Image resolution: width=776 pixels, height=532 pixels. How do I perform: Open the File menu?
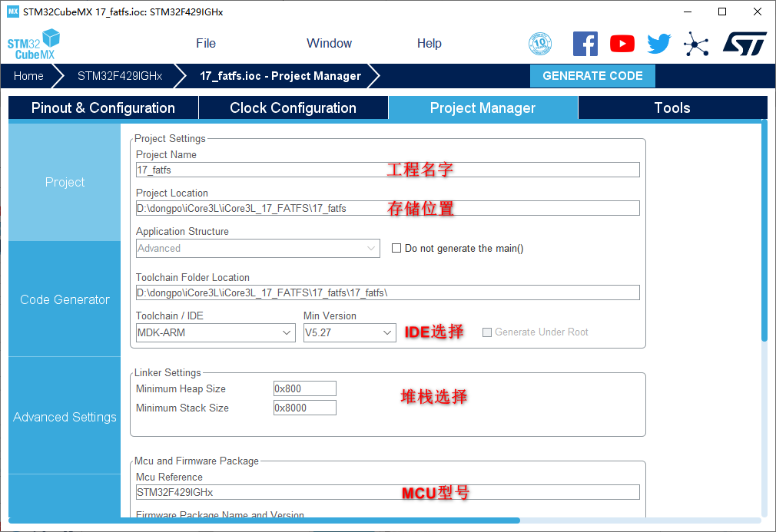tap(206, 44)
